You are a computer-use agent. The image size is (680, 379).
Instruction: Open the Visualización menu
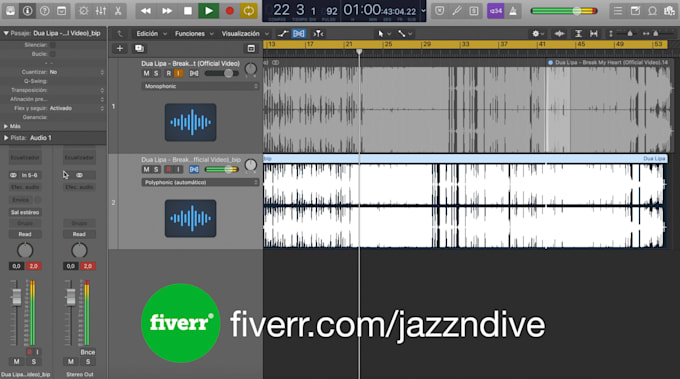tap(245, 33)
